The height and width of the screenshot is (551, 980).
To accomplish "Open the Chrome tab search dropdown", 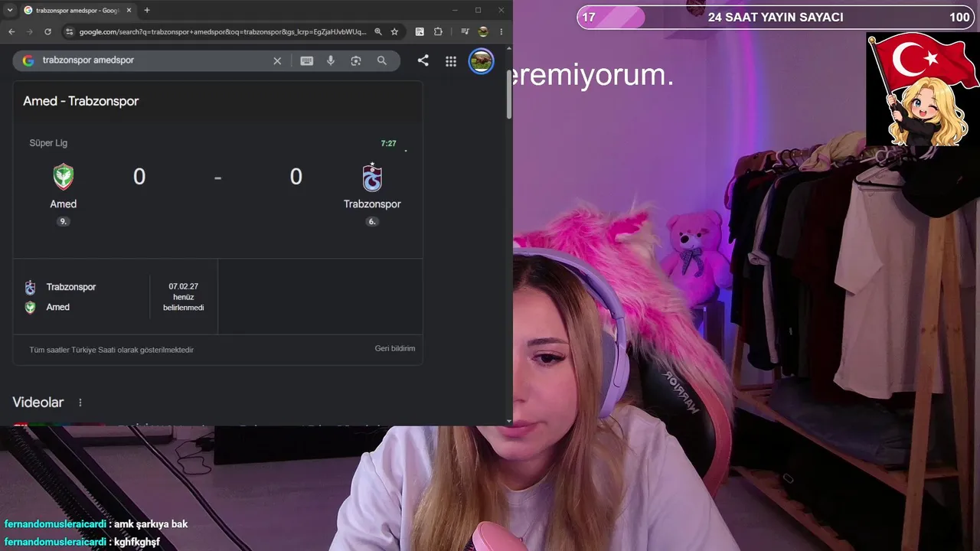I will coord(11,10).
